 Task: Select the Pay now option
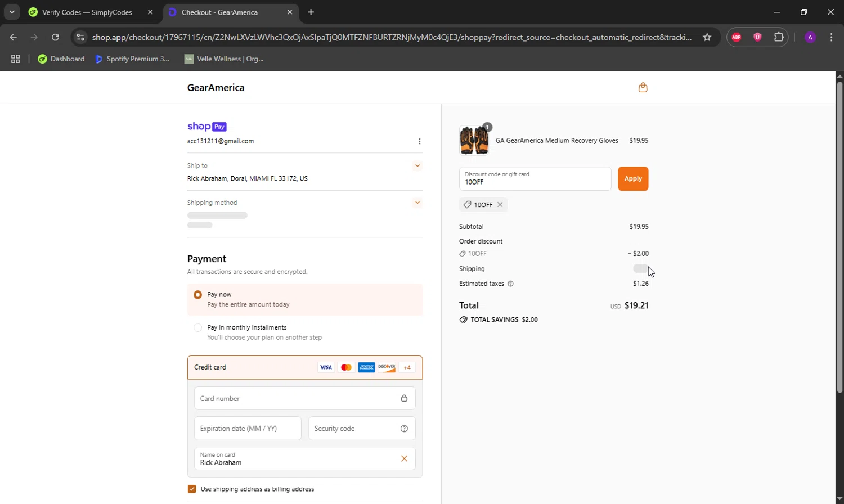(x=198, y=295)
